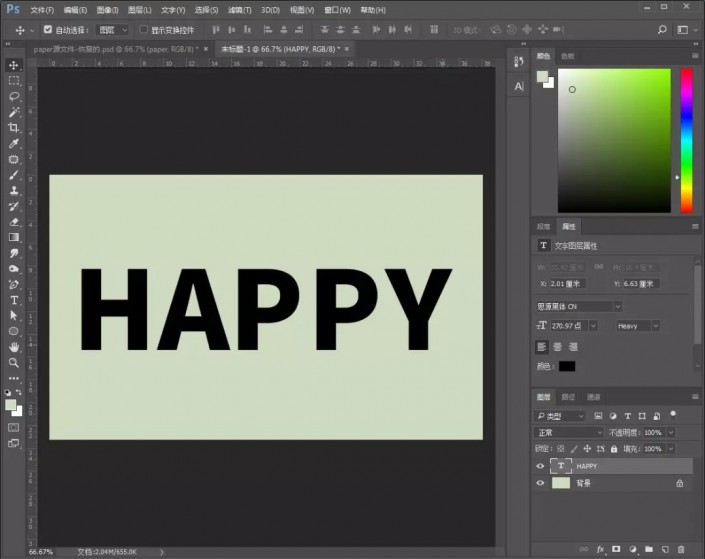Switch to the paper psd document tab
Viewport: 705px width, 559px height.
pos(116,49)
